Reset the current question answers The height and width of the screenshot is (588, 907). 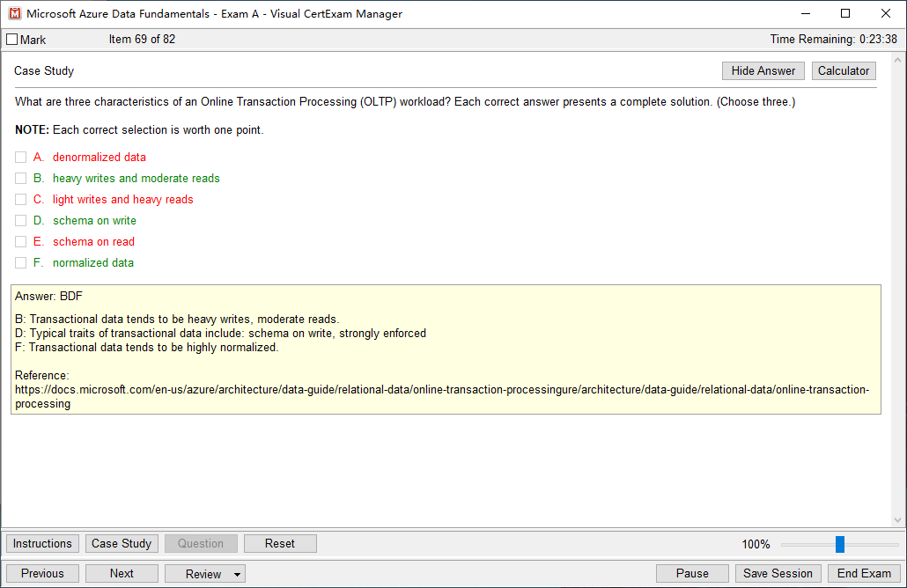point(280,544)
